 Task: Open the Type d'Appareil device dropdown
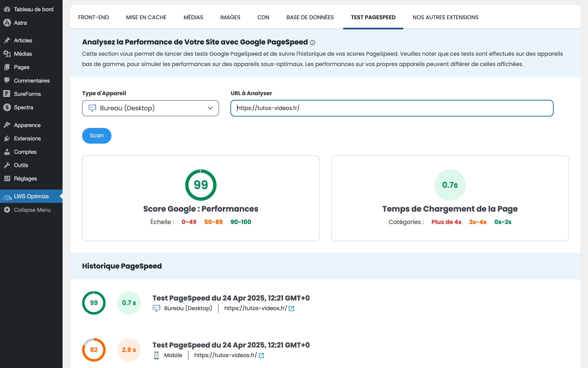coord(150,108)
